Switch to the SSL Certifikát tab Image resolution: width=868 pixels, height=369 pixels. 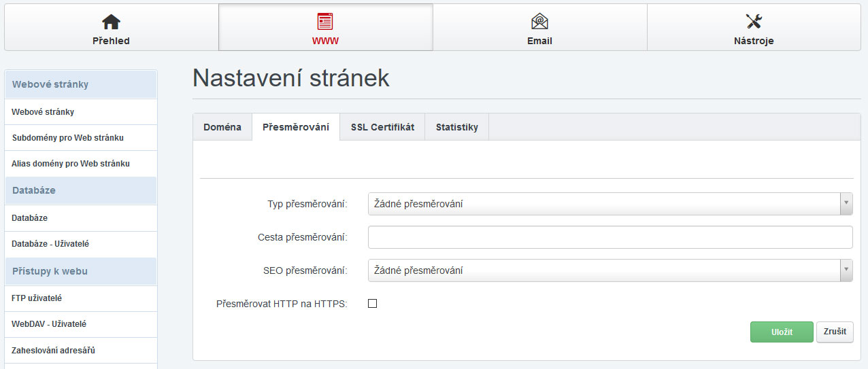coord(382,127)
